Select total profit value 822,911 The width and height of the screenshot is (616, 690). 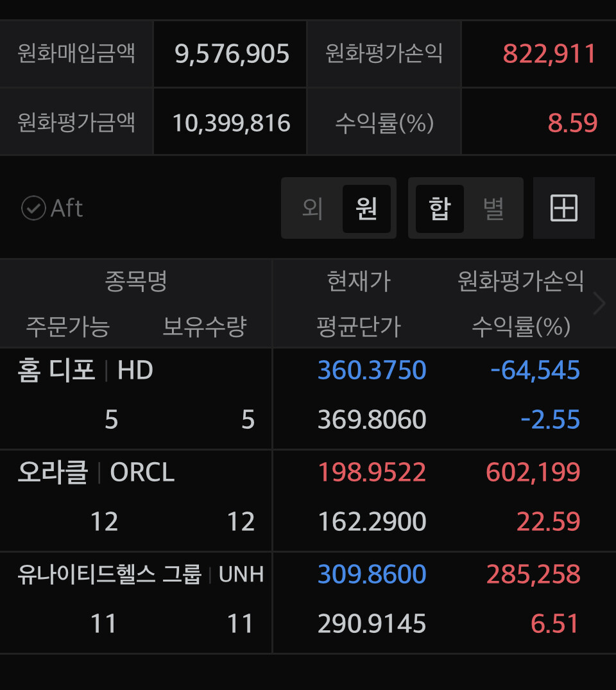pos(549,54)
